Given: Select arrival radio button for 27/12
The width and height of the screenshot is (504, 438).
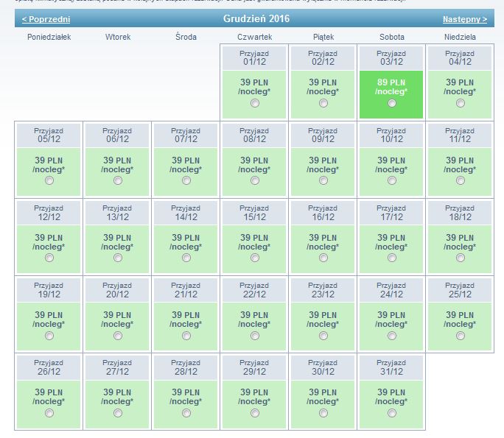Looking at the screenshot, I should point(118,413).
